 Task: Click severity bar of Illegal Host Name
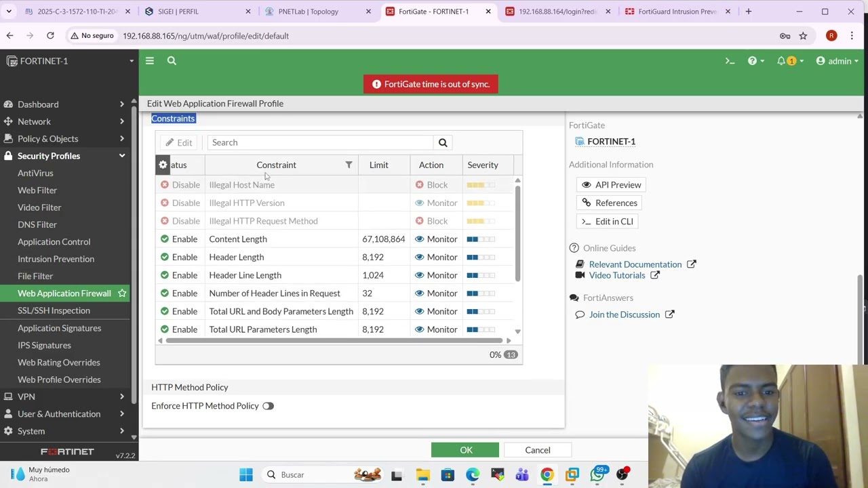pyautogui.click(x=481, y=185)
